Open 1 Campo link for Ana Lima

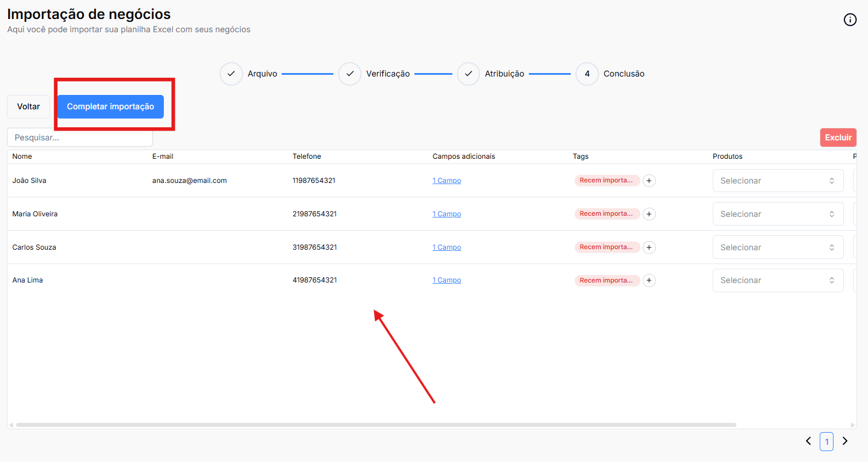click(x=447, y=280)
